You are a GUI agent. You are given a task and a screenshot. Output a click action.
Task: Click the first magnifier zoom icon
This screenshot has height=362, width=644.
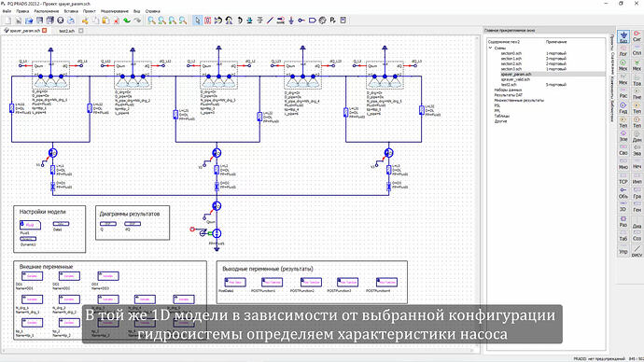[x=152, y=21]
